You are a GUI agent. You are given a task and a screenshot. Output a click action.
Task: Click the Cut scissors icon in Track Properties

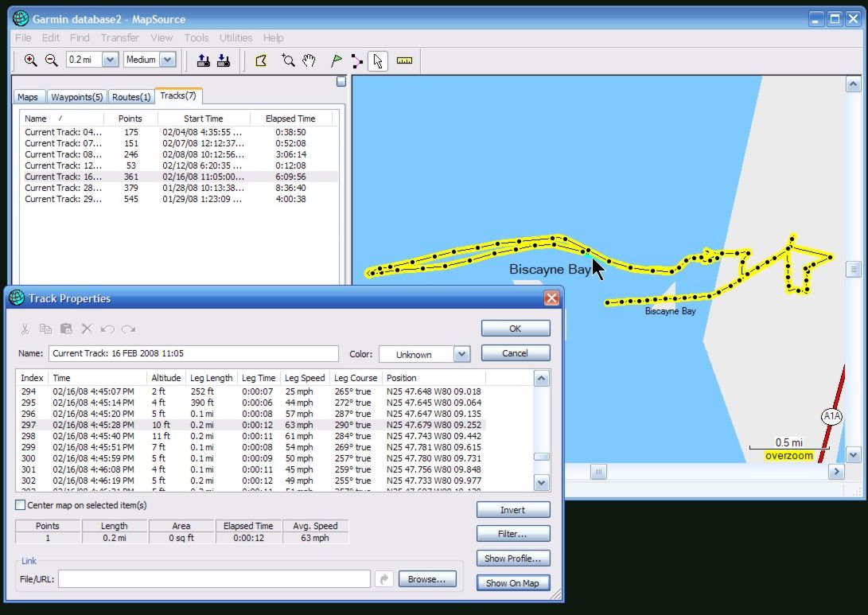coord(25,329)
